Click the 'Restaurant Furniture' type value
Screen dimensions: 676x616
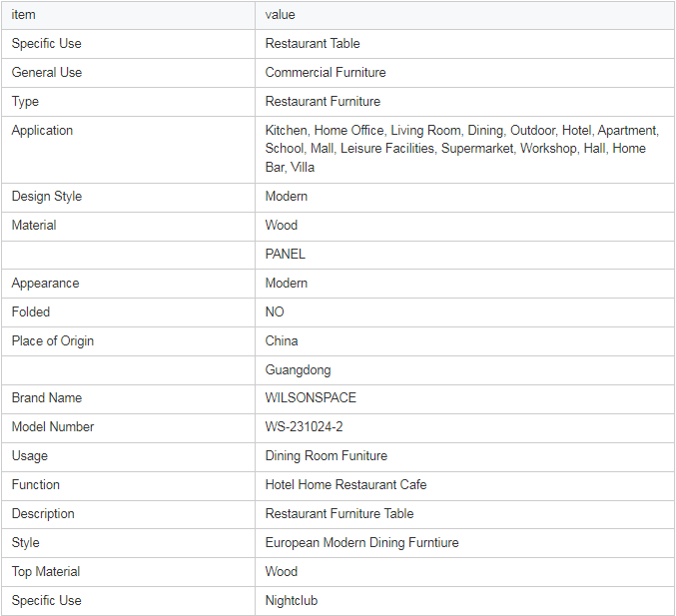323,101
